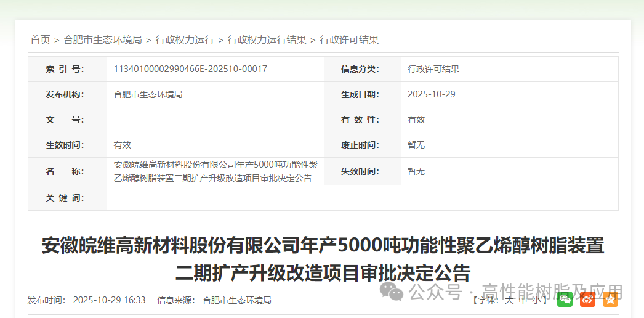Share the page via WeChat icon
The height and width of the screenshot is (318, 644).
(x=565, y=300)
